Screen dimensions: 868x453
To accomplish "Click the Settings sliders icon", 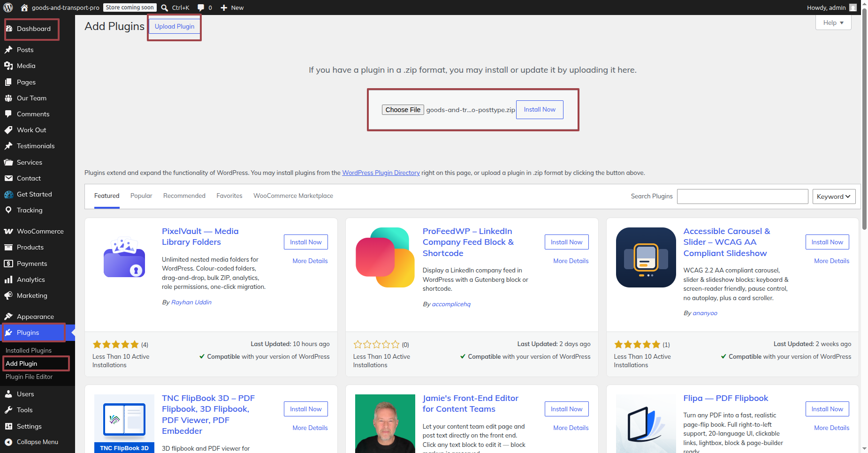I will [8, 426].
